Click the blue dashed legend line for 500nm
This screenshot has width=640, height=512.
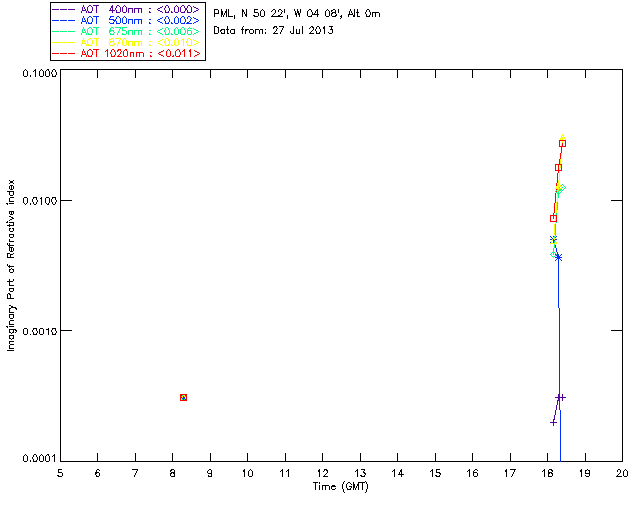[x=64, y=20]
